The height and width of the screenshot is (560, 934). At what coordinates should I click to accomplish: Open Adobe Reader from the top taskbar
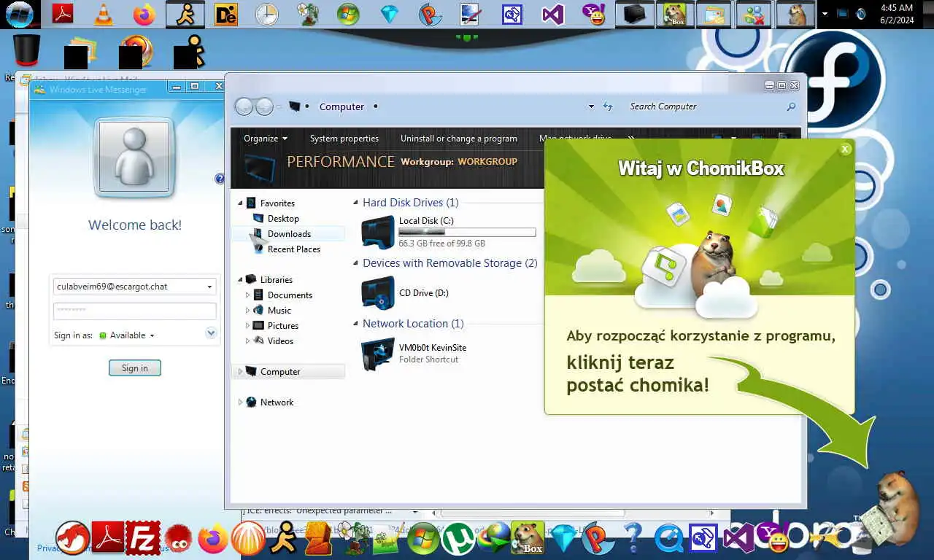(x=63, y=14)
